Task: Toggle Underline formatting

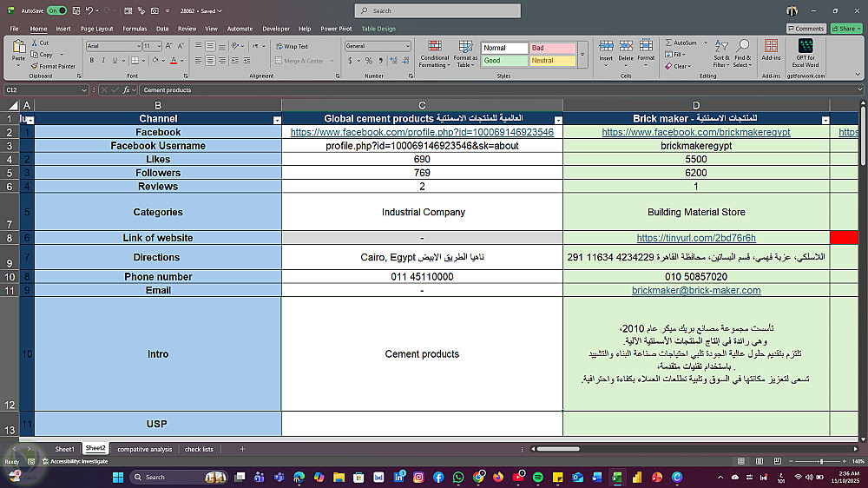Action: (x=115, y=61)
